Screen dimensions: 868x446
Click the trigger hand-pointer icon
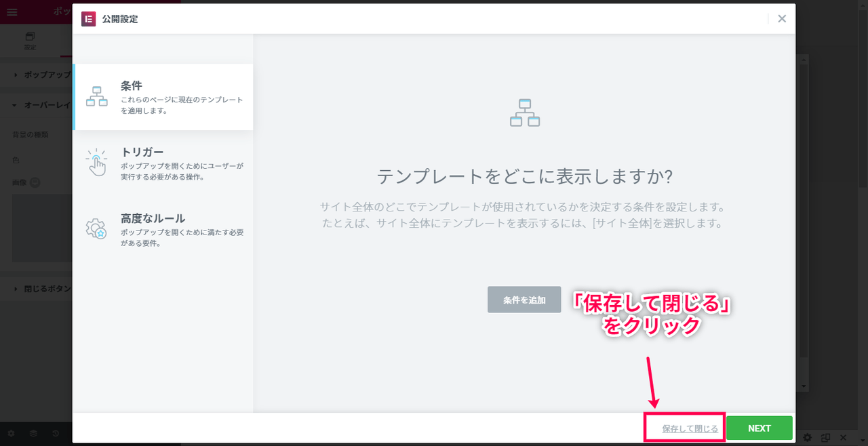pos(96,163)
